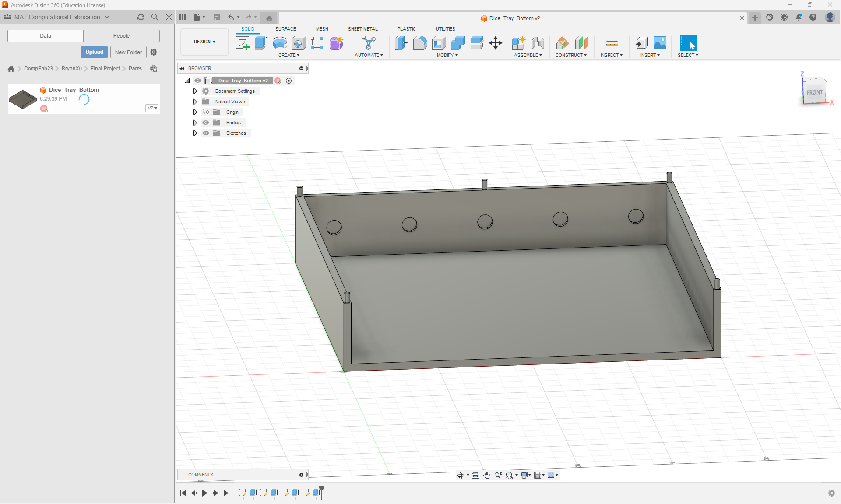This screenshot has height=504, width=841.
Task: Select the Fillet tool icon
Action: tap(420, 42)
